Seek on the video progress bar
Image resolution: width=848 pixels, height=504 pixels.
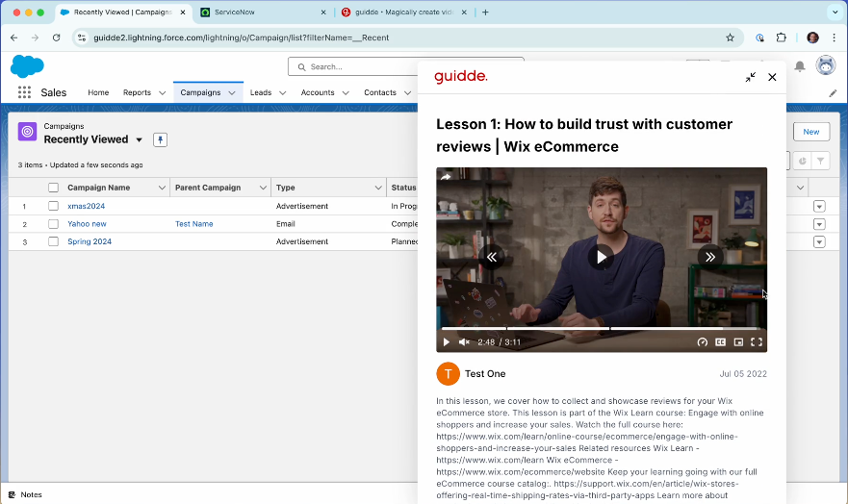pyautogui.click(x=602, y=328)
